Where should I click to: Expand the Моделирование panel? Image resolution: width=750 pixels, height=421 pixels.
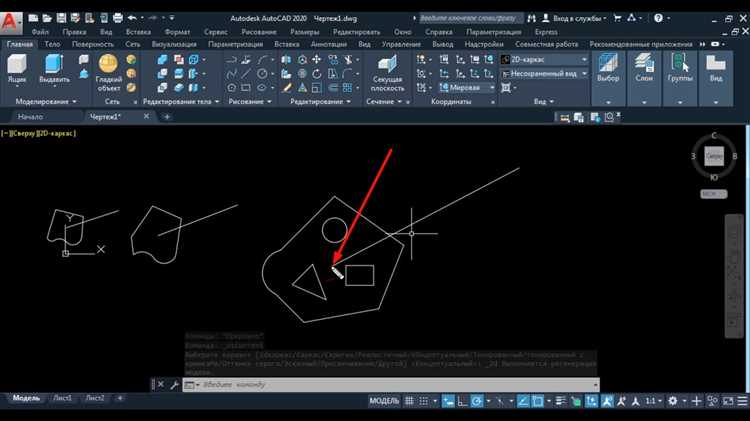pyautogui.click(x=45, y=101)
